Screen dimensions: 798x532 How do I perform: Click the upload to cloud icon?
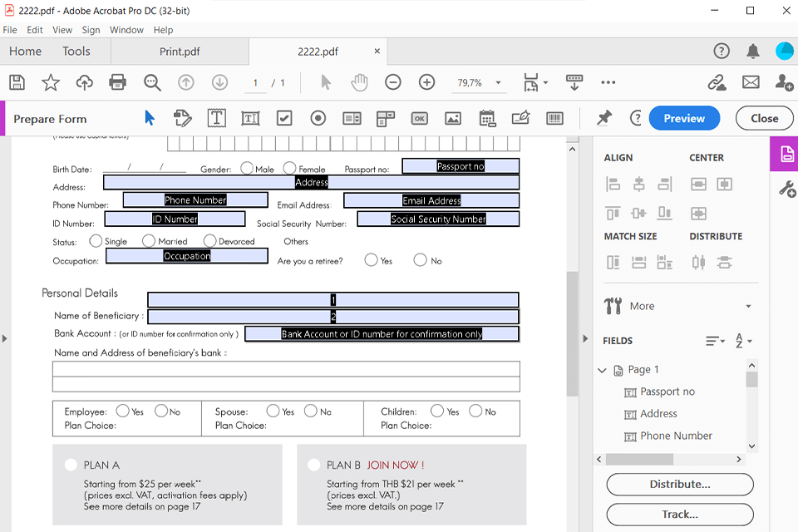85,82
